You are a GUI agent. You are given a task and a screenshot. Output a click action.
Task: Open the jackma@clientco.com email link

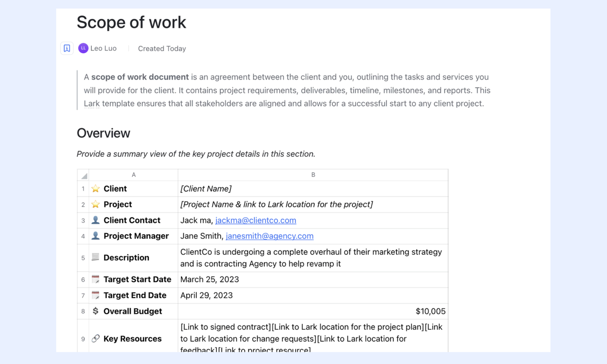256,220
